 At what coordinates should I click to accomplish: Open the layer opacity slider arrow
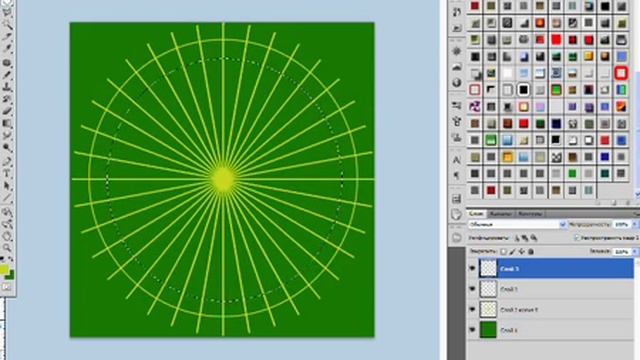coord(635,224)
